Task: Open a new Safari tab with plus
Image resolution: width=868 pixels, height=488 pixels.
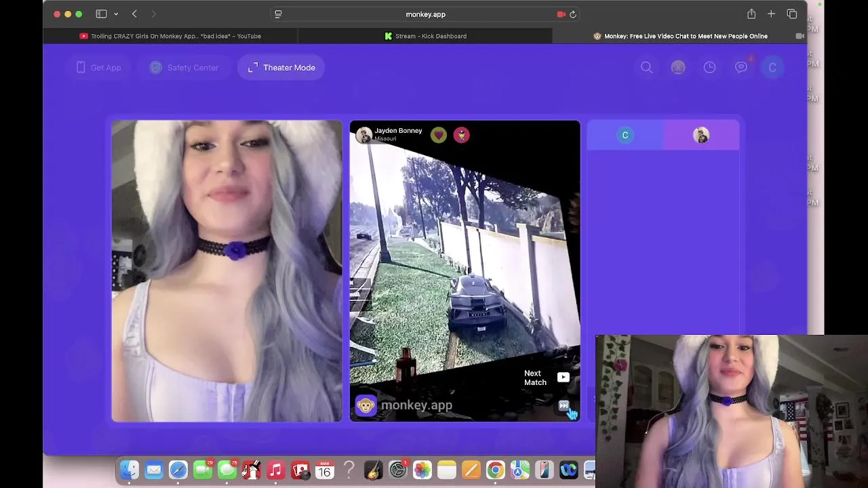Action: (771, 14)
